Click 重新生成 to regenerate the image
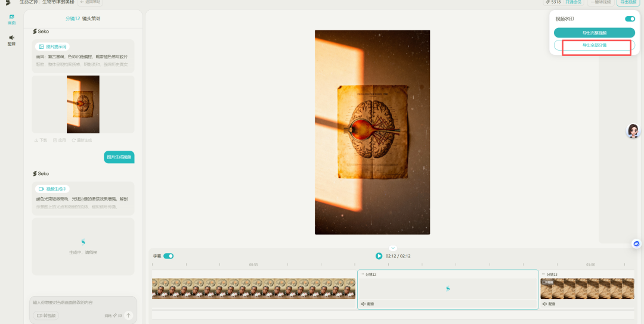 tap(82, 140)
